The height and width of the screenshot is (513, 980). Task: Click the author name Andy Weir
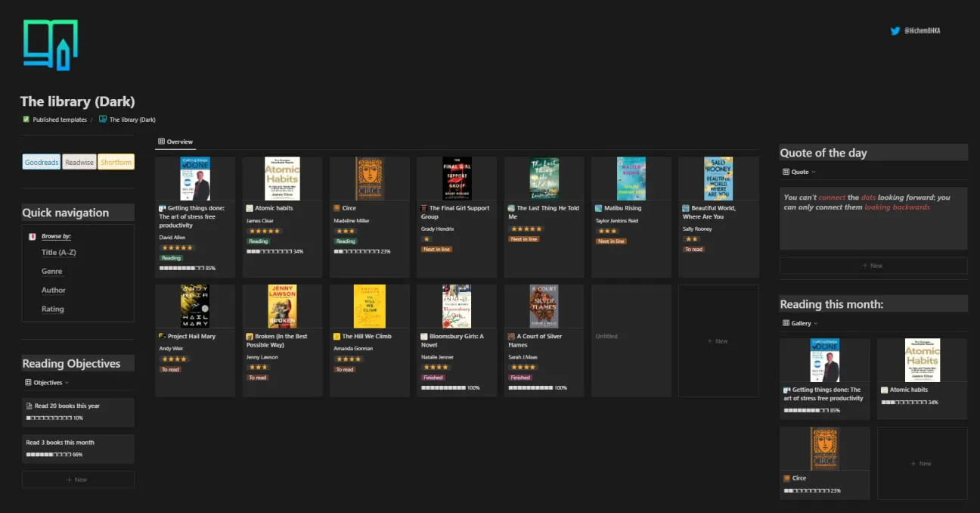172,349
